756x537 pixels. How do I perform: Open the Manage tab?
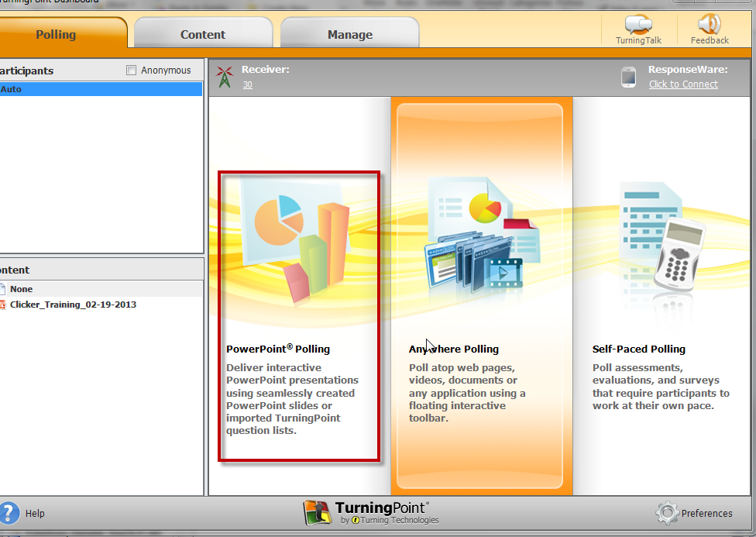350,34
